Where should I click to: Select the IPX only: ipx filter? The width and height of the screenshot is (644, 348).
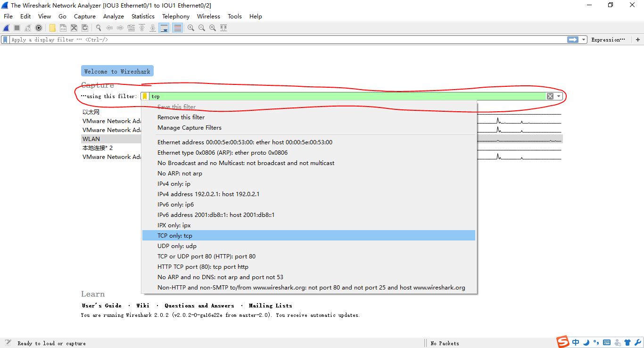pos(309,225)
